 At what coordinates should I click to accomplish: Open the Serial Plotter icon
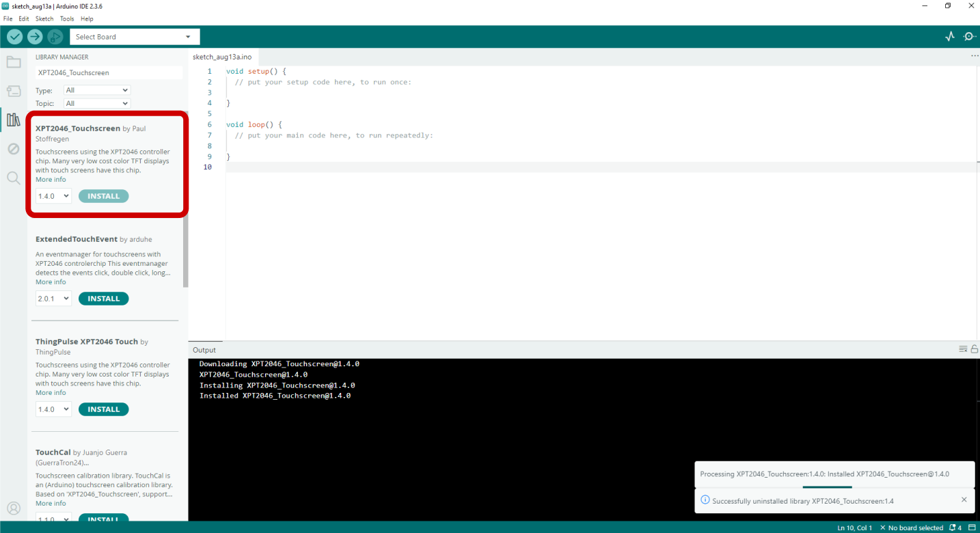949,37
